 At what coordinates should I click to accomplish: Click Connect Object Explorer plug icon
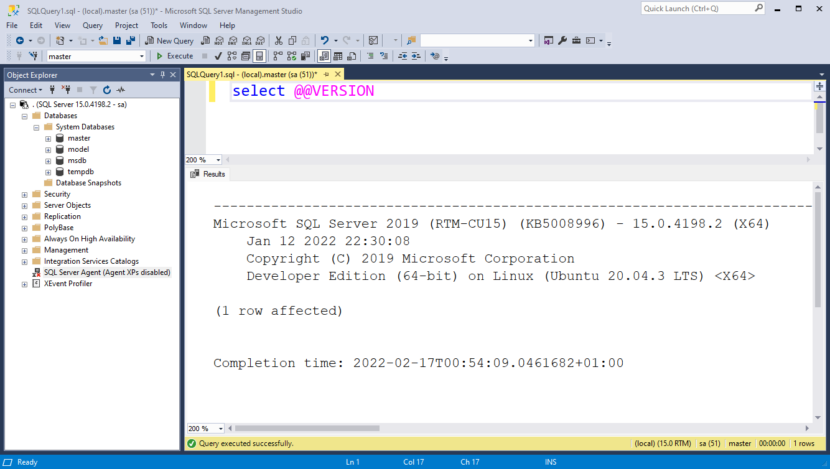pos(52,89)
